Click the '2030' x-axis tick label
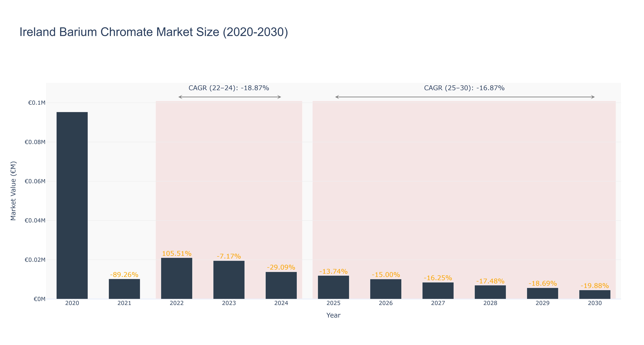This screenshot has height=345, width=644. [595, 303]
